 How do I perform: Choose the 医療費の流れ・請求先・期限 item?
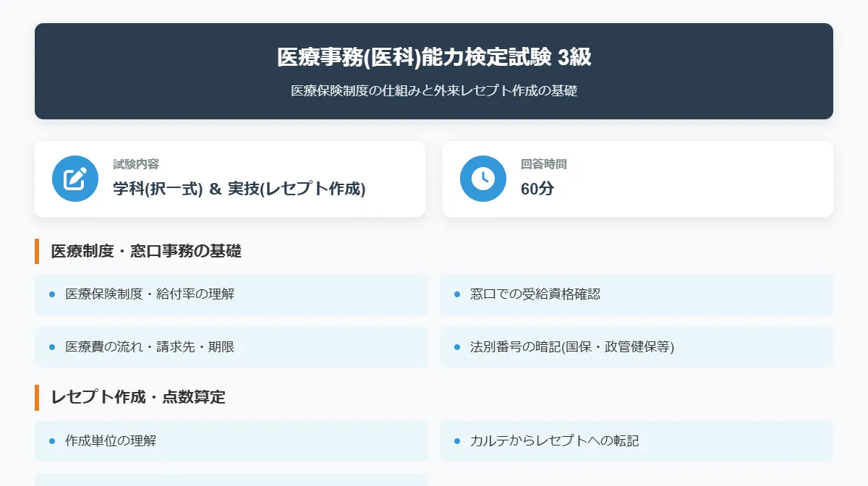click(231, 347)
